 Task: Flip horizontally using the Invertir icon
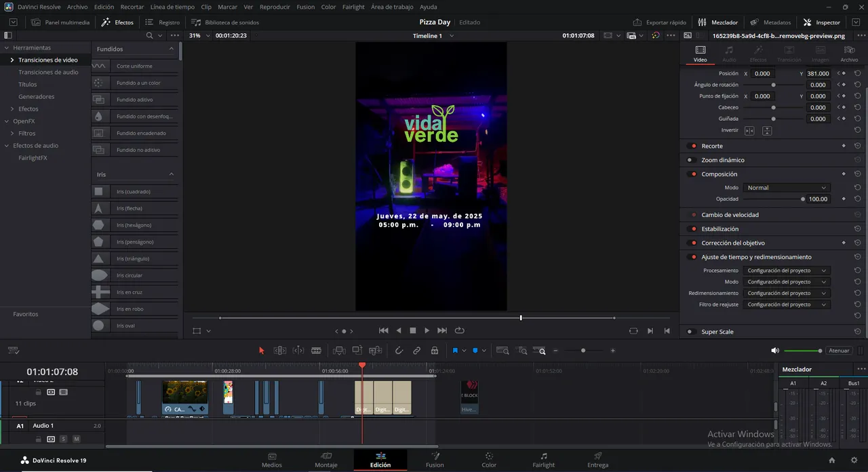(x=749, y=130)
